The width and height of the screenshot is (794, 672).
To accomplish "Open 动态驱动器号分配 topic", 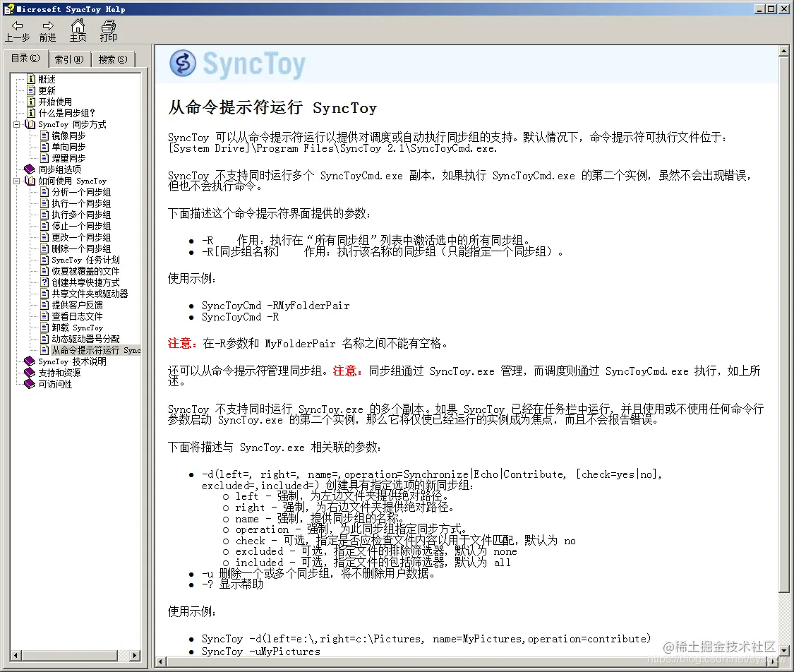I will tap(85, 339).
